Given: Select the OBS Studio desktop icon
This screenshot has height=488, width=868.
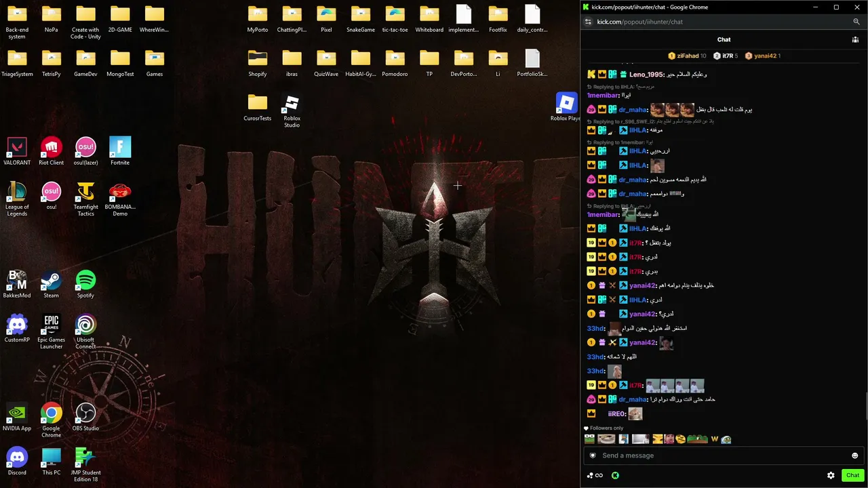Looking at the screenshot, I should coord(85,418).
